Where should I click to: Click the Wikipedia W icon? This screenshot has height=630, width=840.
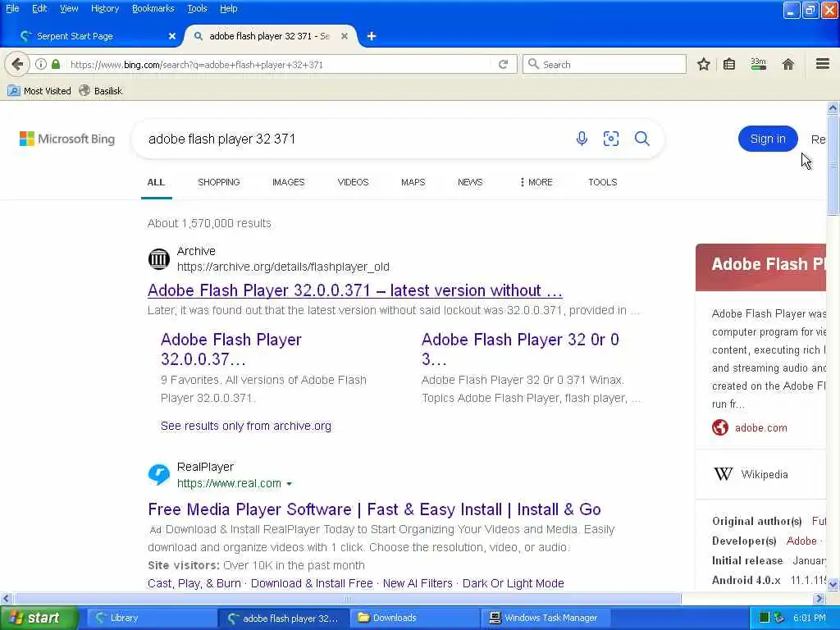(x=724, y=474)
